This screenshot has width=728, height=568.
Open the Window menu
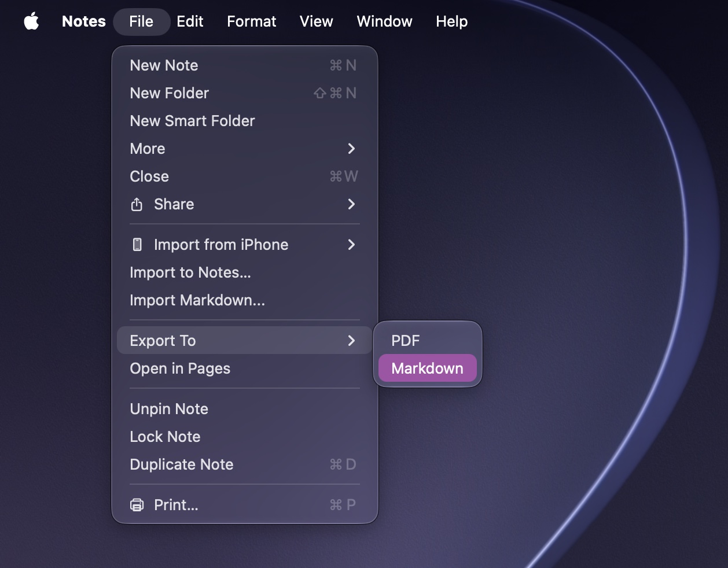click(x=384, y=21)
